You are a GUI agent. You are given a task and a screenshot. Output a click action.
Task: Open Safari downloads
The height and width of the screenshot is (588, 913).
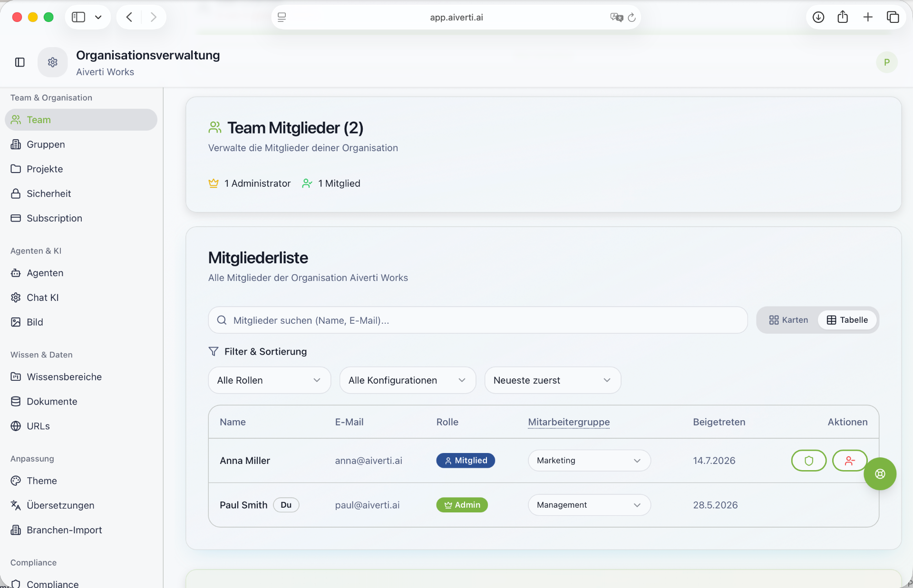click(818, 17)
